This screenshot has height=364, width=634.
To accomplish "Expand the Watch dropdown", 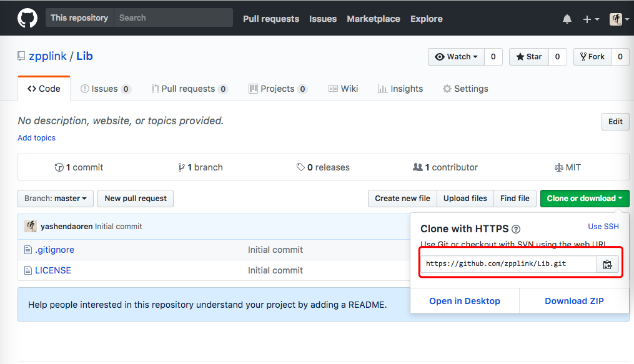I will tap(456, 57).
